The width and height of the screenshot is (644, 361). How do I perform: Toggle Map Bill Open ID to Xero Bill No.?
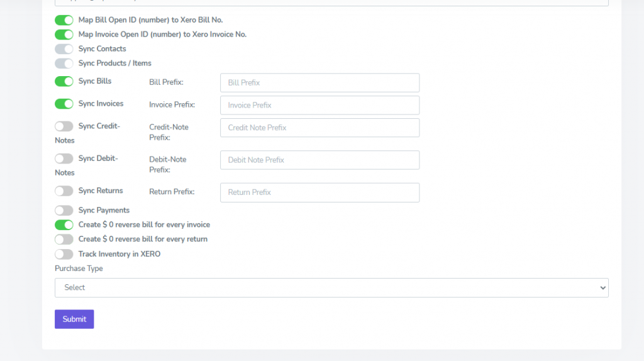coord(64,20)
